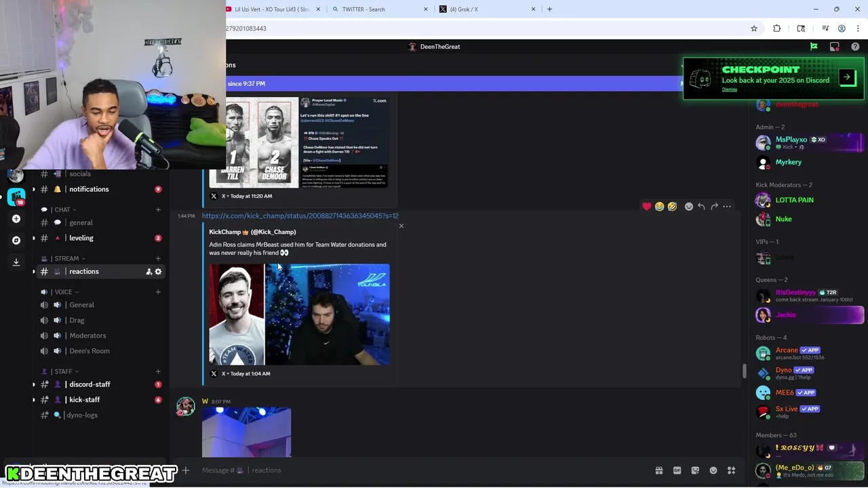Open the kick-staff channel
Viewport: 868px width, 488px height.
tap(85, 401)
